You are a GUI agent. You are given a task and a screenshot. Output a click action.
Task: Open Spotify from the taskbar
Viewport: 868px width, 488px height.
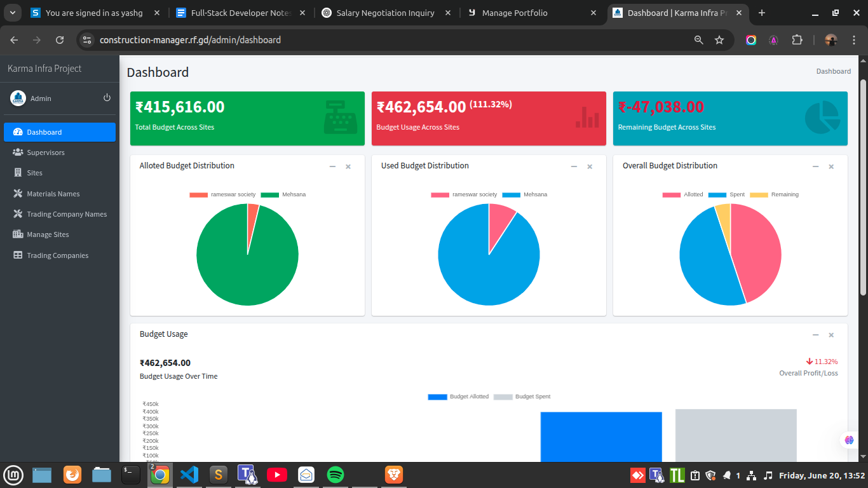[x=336, y=475]
